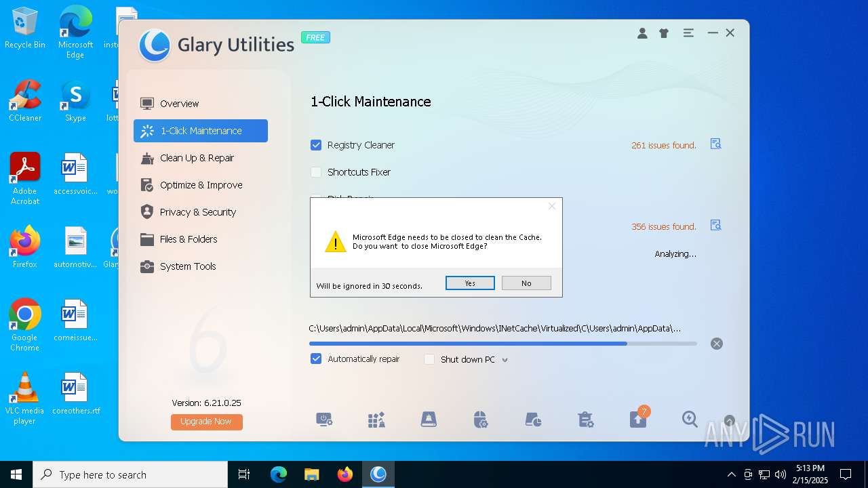The width and height of the screenshot is (868, 488).
Task: Open Firefox from the taskbar
Action: [344, 474]
